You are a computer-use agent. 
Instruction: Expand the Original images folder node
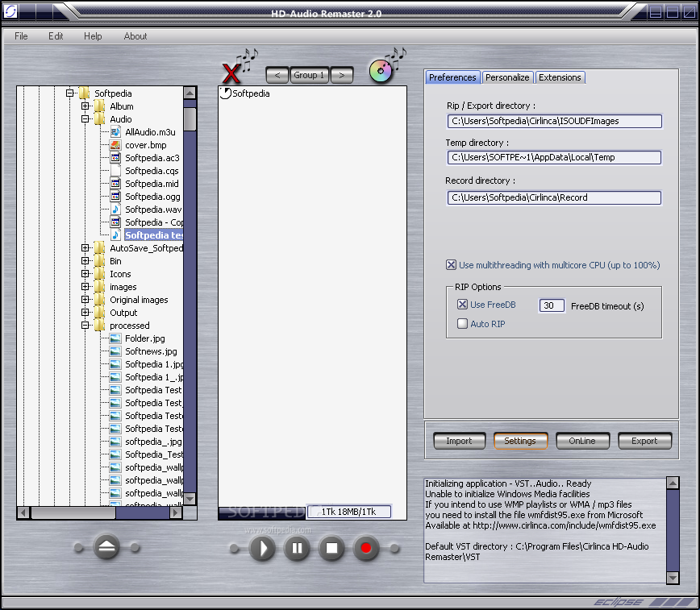click(85, 300)
